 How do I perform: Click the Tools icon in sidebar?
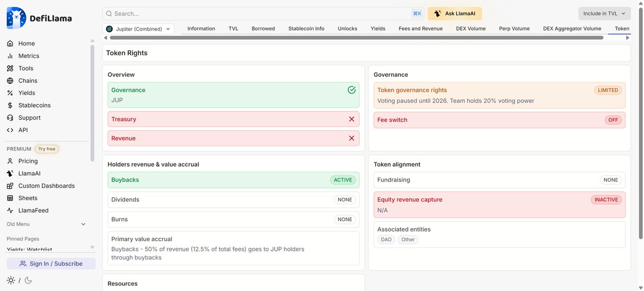[10, 68]
